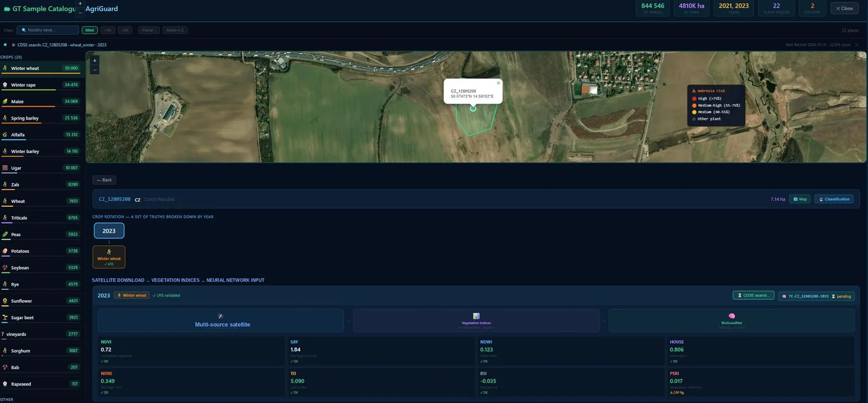
Task: Click the Medium (40-55%) yellow legend swatch
Action: [694, 112]
